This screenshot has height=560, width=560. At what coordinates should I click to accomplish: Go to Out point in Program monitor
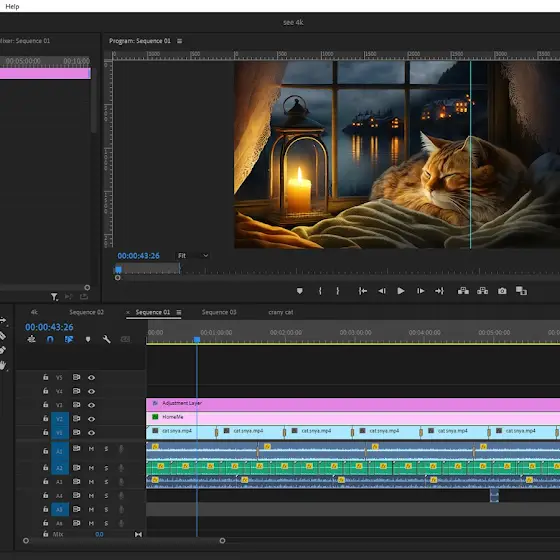coord(439,291)
